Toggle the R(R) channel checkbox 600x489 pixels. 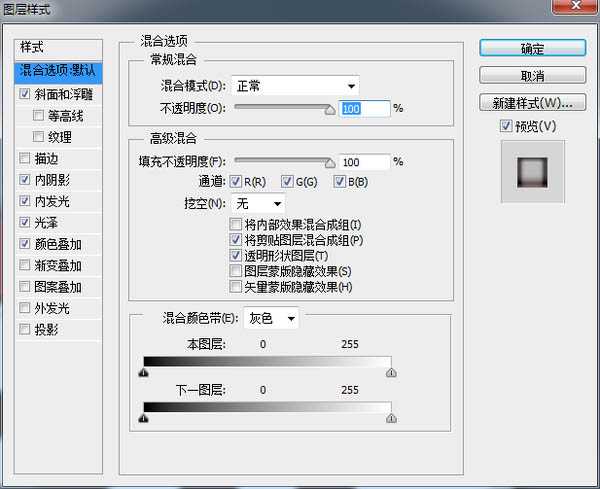click(235, 181)
